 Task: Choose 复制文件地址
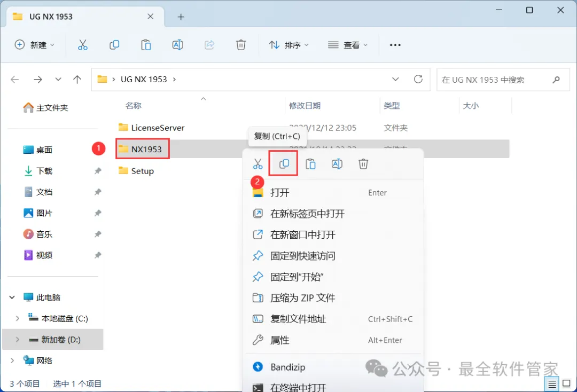pos(333,319)
